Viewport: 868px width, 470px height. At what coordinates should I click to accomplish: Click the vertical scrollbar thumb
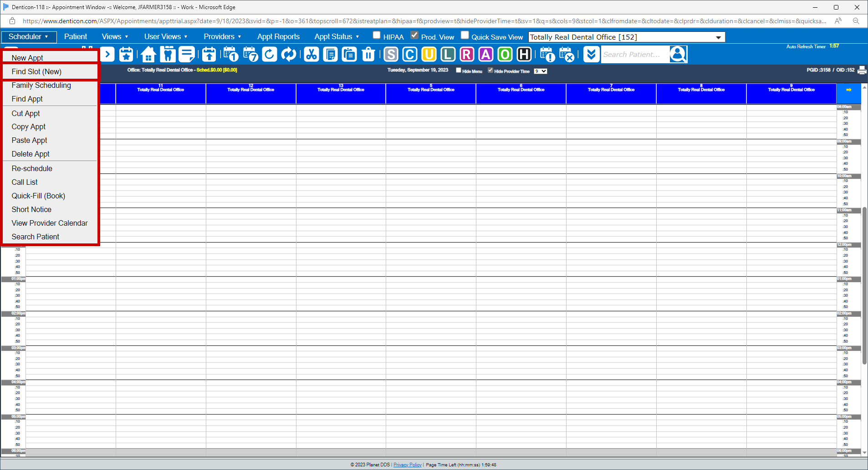pos(864,286)
